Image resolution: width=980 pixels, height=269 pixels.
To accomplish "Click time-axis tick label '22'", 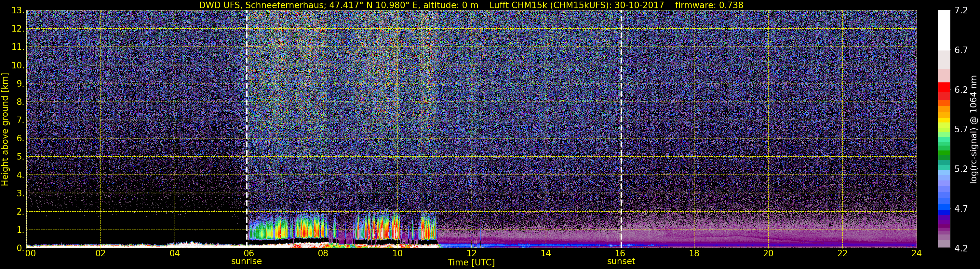I will (x=842, y=253).
